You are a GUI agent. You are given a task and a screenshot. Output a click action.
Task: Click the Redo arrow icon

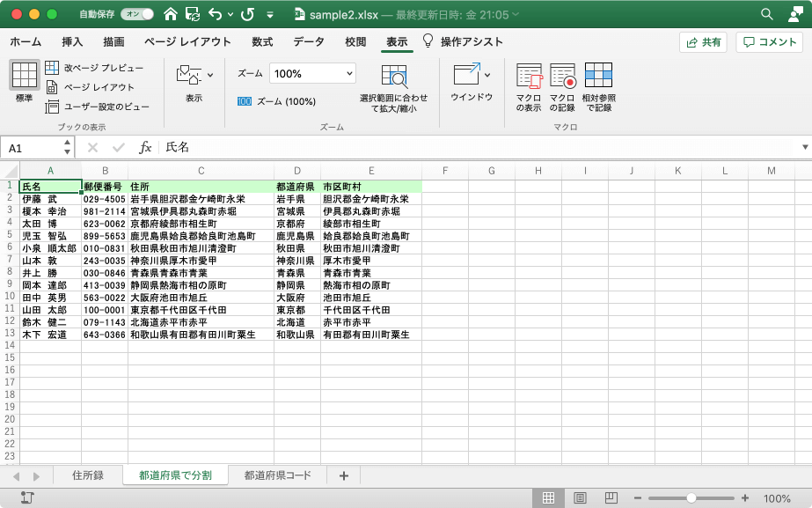[x=247, y=14]
